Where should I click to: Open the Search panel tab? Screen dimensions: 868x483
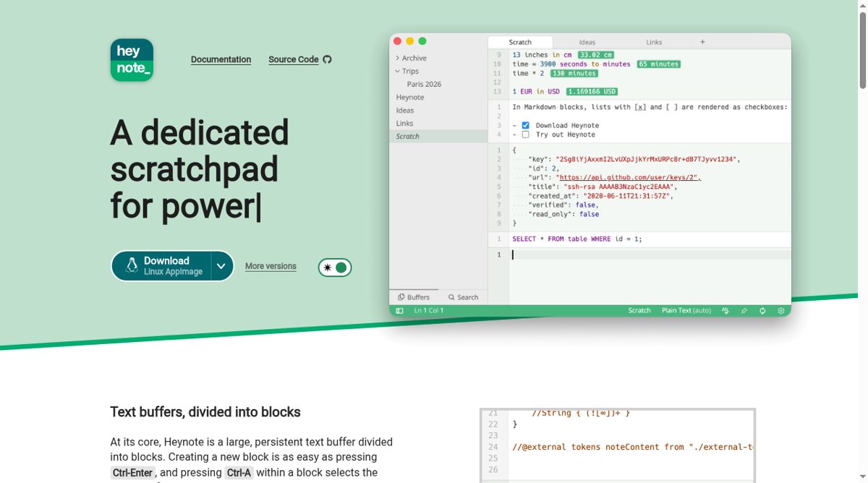pos(463,297)
